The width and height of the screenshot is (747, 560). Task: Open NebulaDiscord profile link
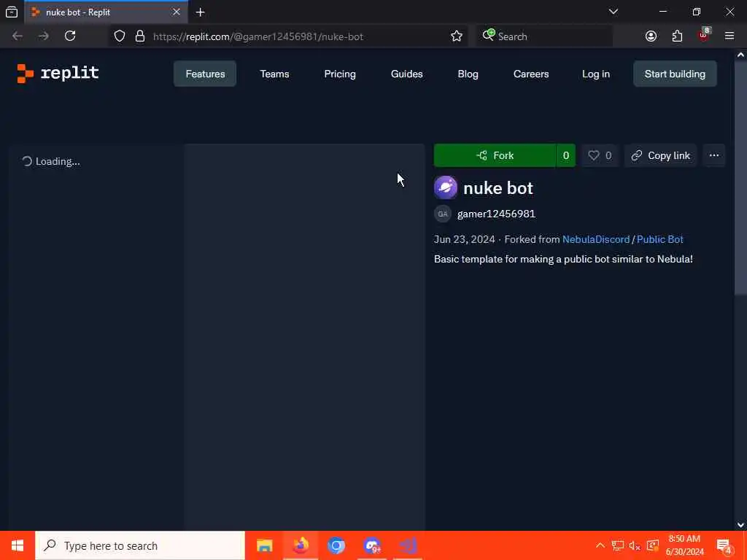(x=595, y=239)
